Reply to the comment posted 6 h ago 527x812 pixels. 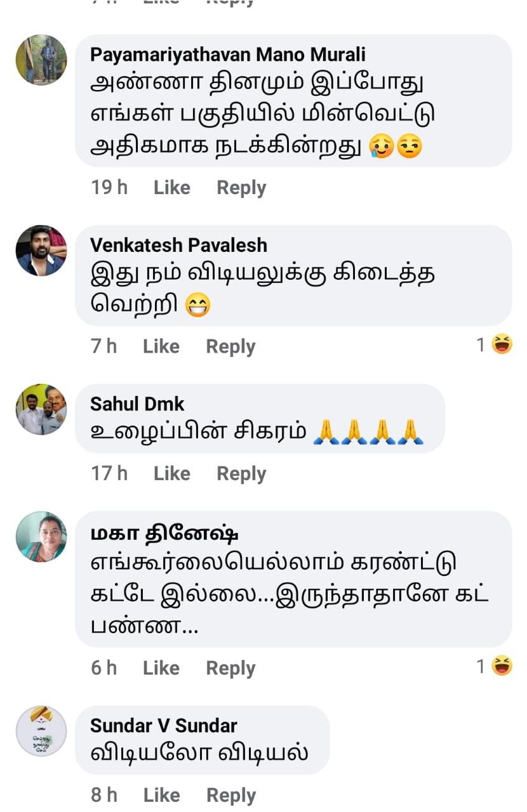point(230,668)
